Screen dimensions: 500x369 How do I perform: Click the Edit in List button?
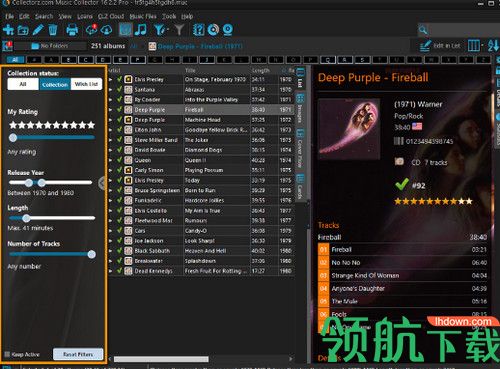click(x=440, y=46)
